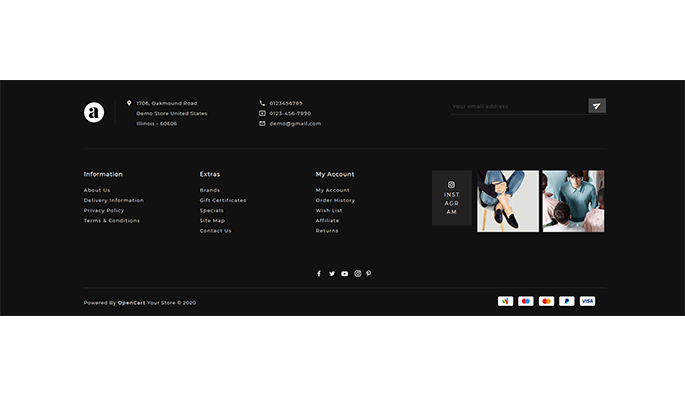Click the PayPal payment icon
Screen dimensions: 685x396
pyautogui.click(x=567, y=301)
